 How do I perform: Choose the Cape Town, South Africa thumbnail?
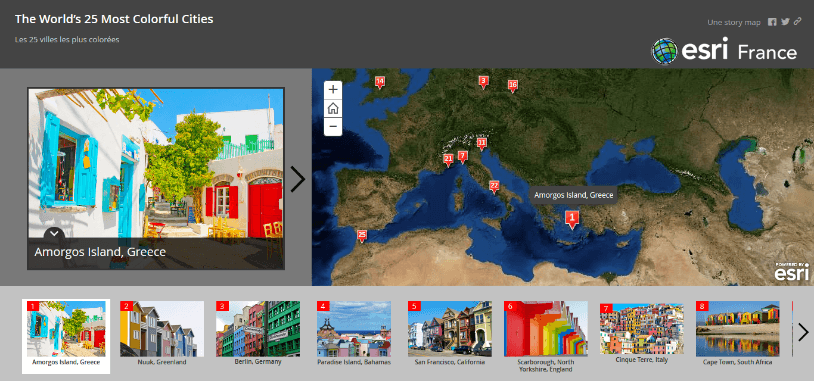pos(738,333)
